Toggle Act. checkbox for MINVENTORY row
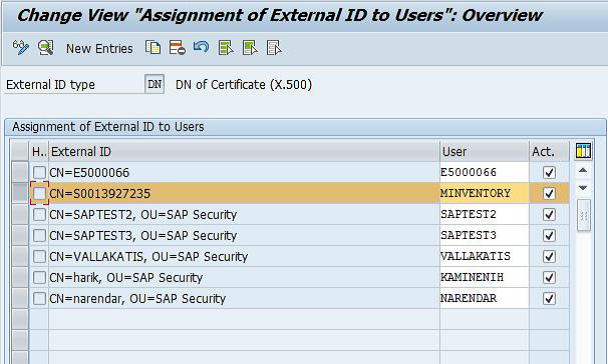 click(549, 193)
